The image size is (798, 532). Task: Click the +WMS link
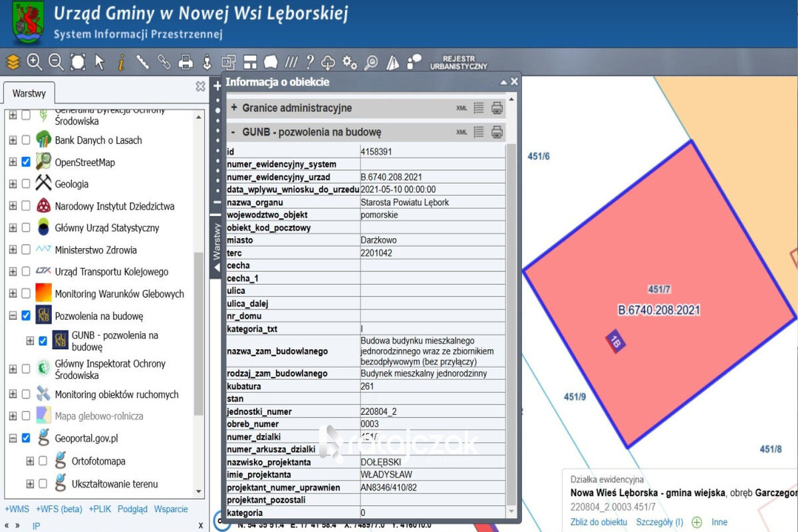(17, 509)
